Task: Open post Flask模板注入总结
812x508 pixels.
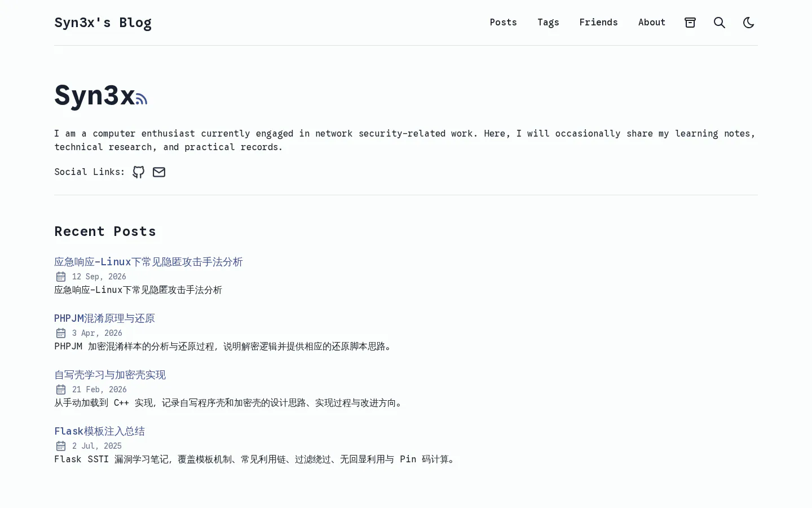Action: point(99,431)
